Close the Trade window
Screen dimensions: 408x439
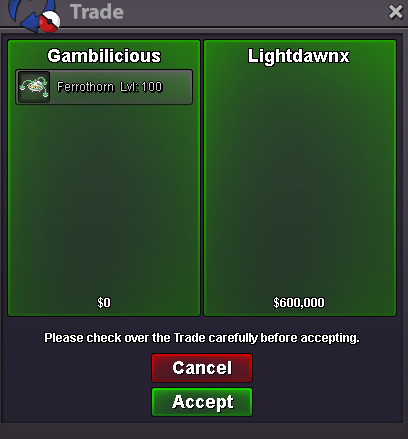(x=396, y=12)
